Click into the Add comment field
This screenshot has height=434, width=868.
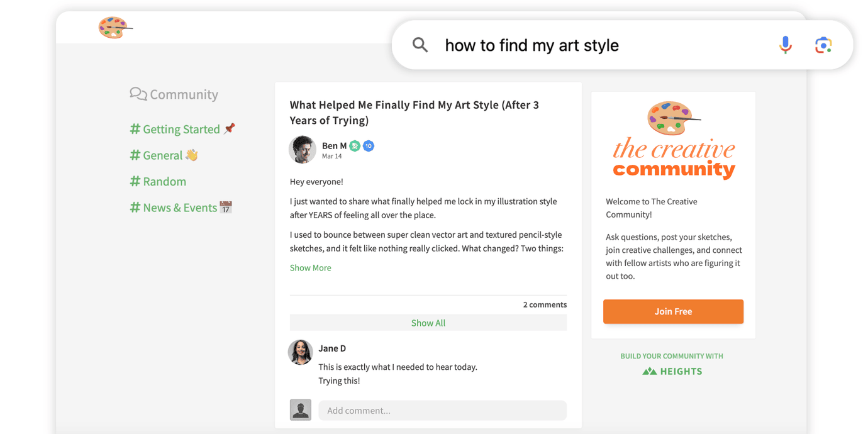pos(442,410)
